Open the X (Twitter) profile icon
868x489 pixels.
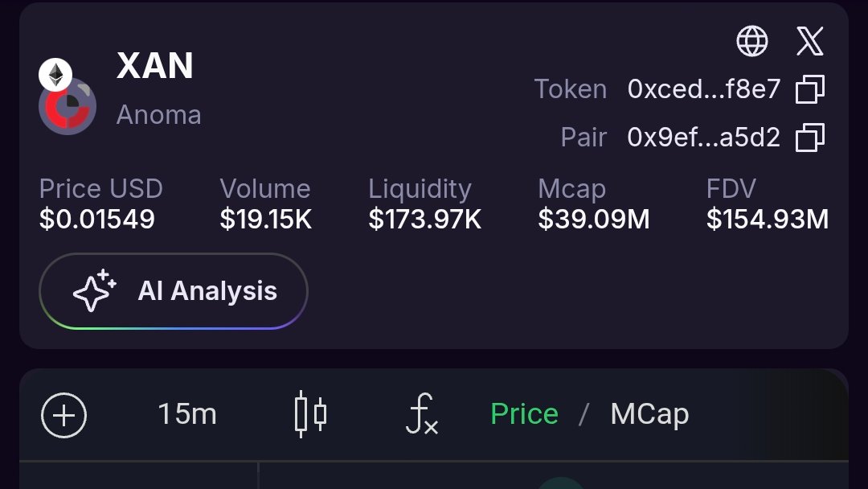tap(810, 41)
